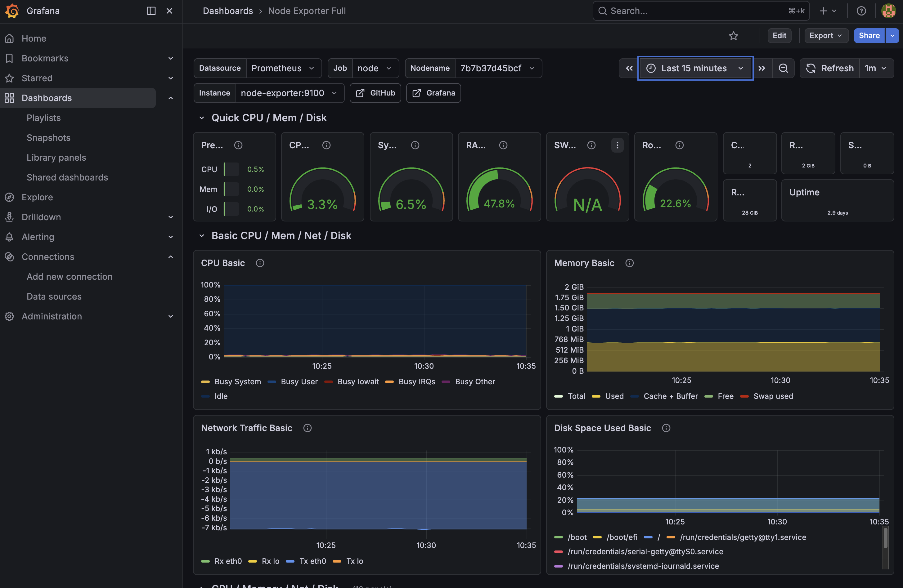Expand the Alerting section chevron
The width and height of the screenshot is (903, 588).
(170, 237)
